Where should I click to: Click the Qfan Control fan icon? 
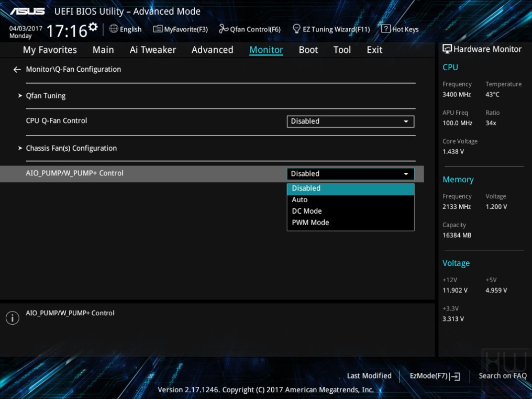coord(224,29)
